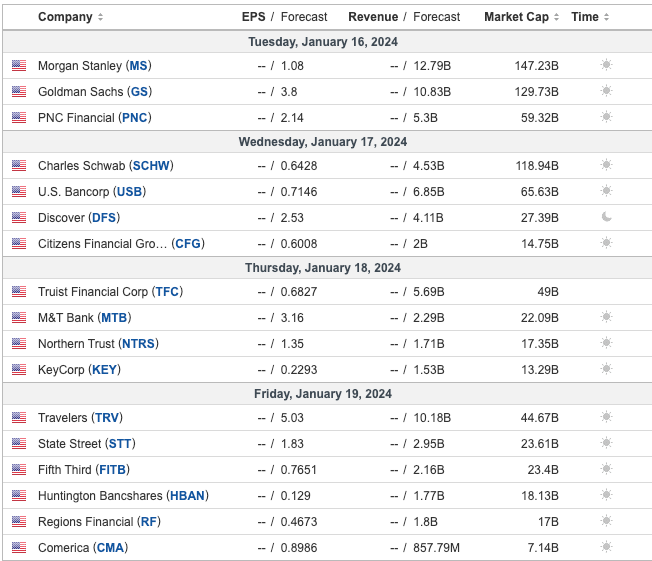This screenshot has height=561, width=652.
Task: Open the TRV ticker link
Action: (x=107, y=418)
